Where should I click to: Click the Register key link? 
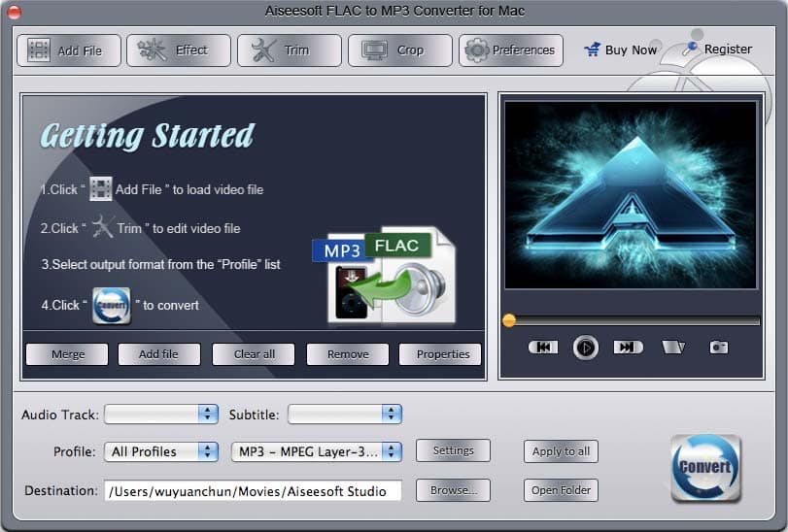click(717, 50)
